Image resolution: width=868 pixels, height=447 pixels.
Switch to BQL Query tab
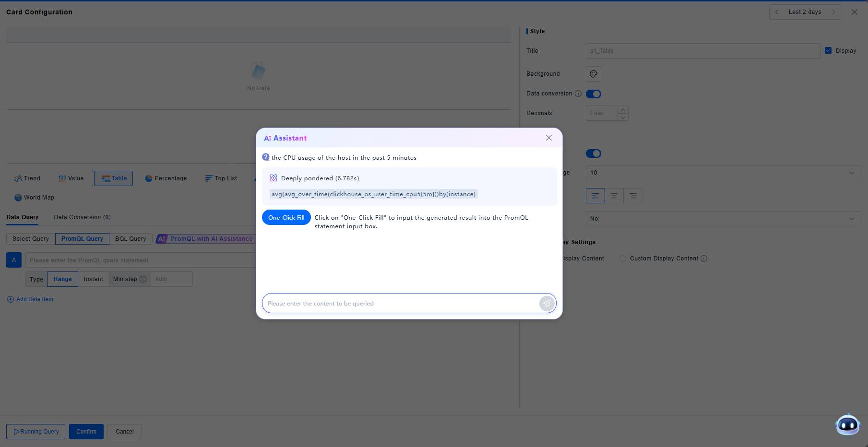pos(131,239)
